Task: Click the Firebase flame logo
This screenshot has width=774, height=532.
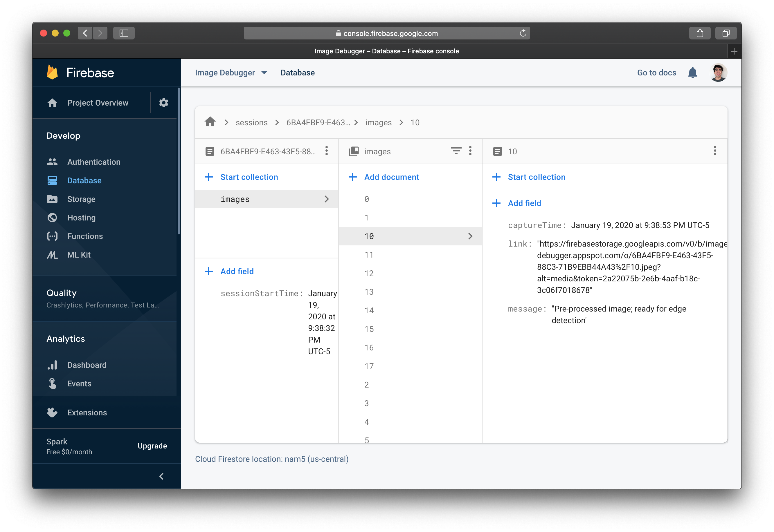Action: [x=52, y=72]
